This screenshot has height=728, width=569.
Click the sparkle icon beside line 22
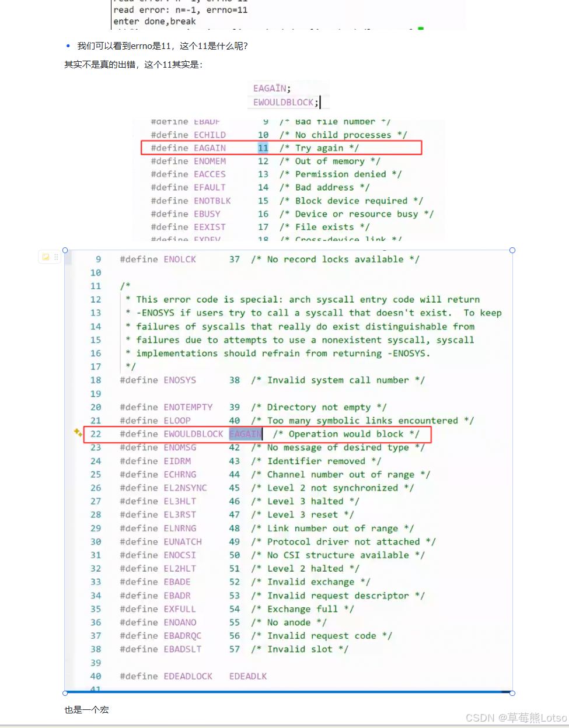pos(78,432)
